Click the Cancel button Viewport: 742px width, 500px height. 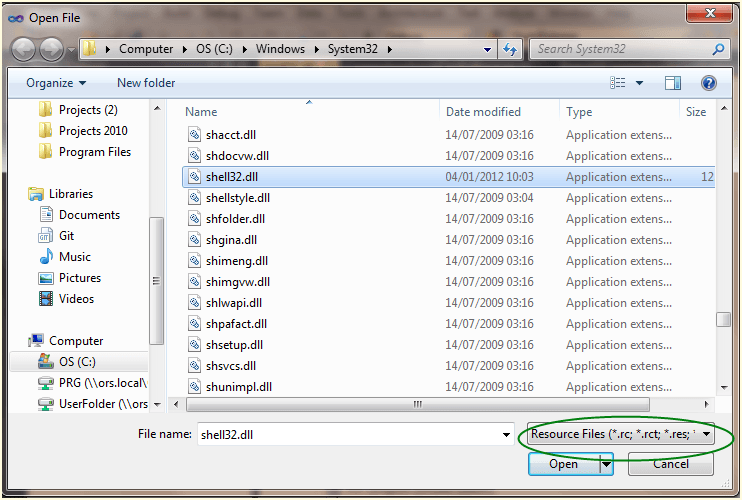coord(670,464)
